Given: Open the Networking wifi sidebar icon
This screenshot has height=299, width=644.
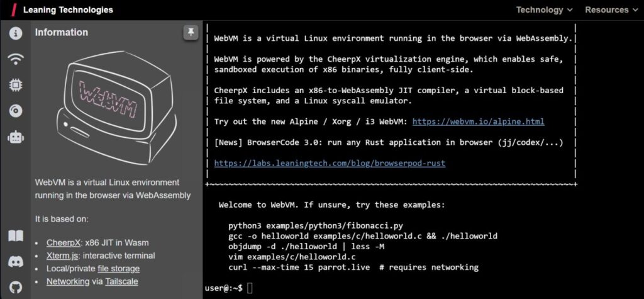Looking at the screenshot, I should coord(15,59).
